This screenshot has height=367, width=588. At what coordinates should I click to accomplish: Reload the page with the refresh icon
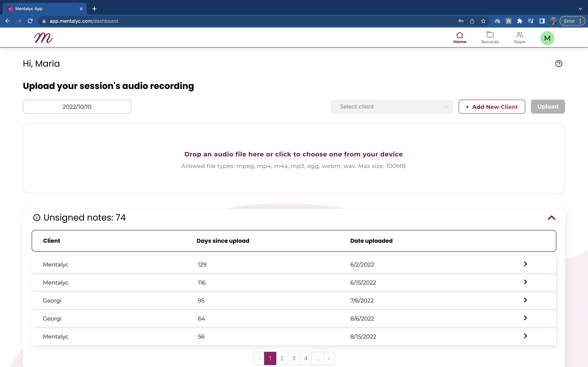click(x=30, y=21)
